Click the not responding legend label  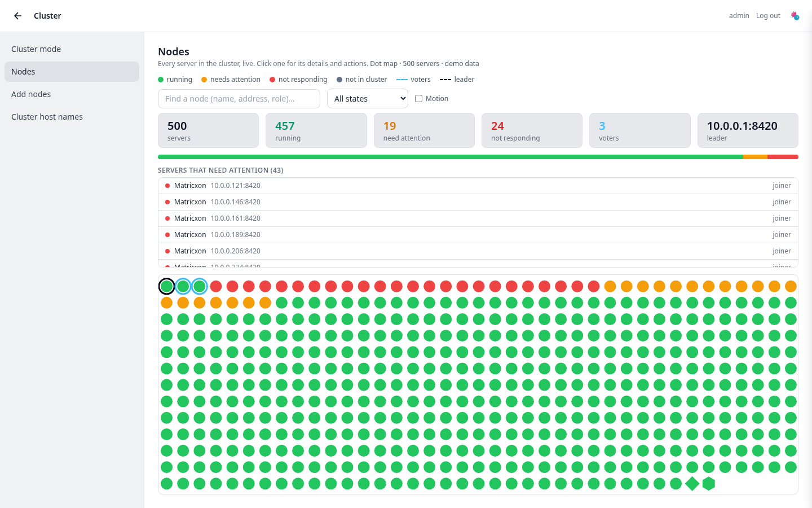[x=303, y=80]
